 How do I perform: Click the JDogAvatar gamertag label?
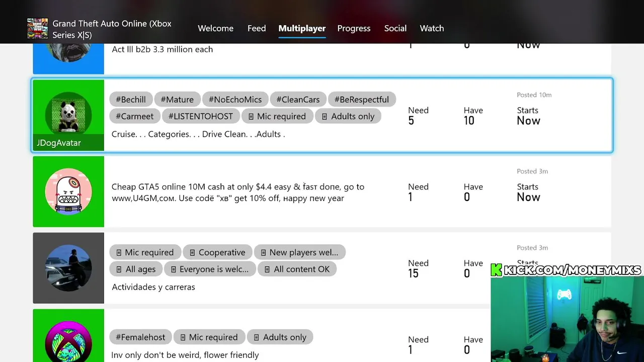coord(59,143)
